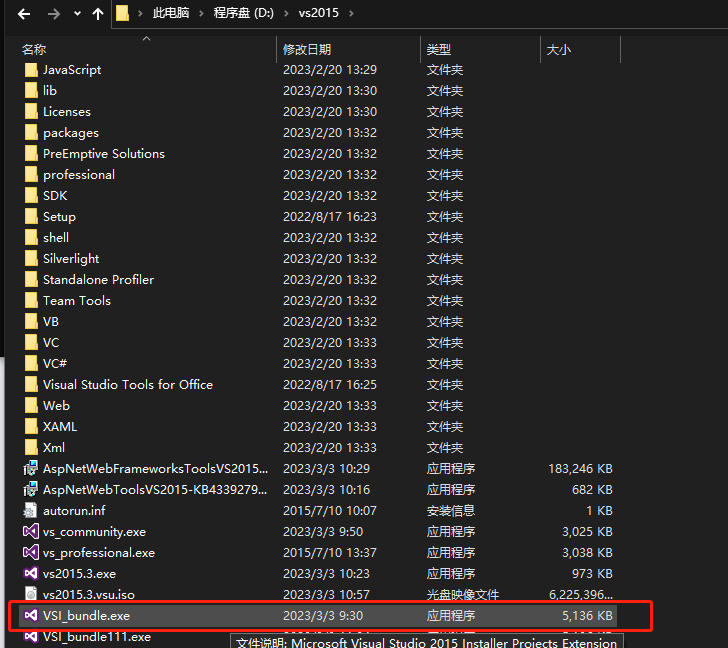This screenshot has height=648, width=728.
Task: Select the Web folder icon
Action: 31,406
